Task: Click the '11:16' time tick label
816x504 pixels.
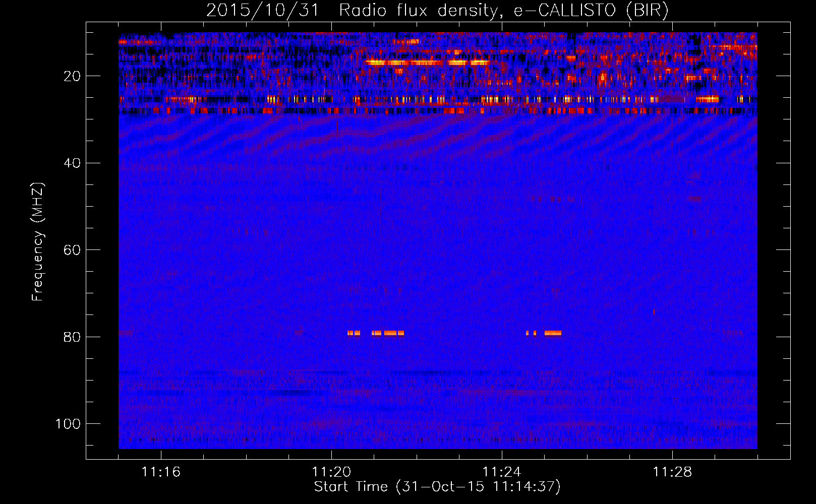Action: point(161,472)
